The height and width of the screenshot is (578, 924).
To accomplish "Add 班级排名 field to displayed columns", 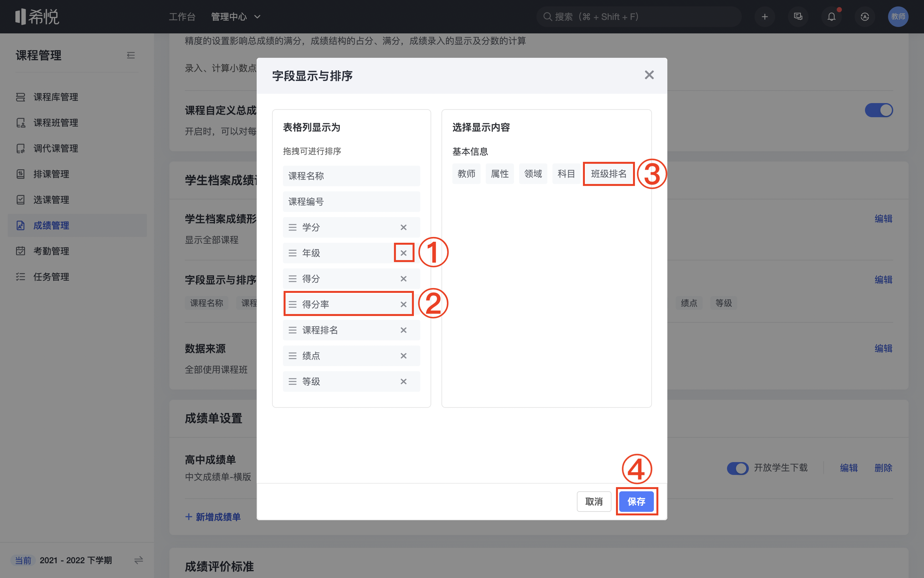I will tap(609, 174).
